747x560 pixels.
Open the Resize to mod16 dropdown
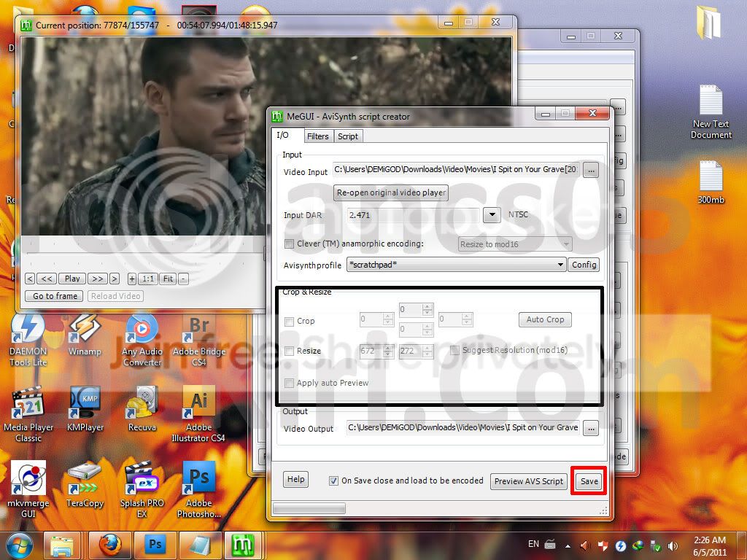(x=566, y=244)
